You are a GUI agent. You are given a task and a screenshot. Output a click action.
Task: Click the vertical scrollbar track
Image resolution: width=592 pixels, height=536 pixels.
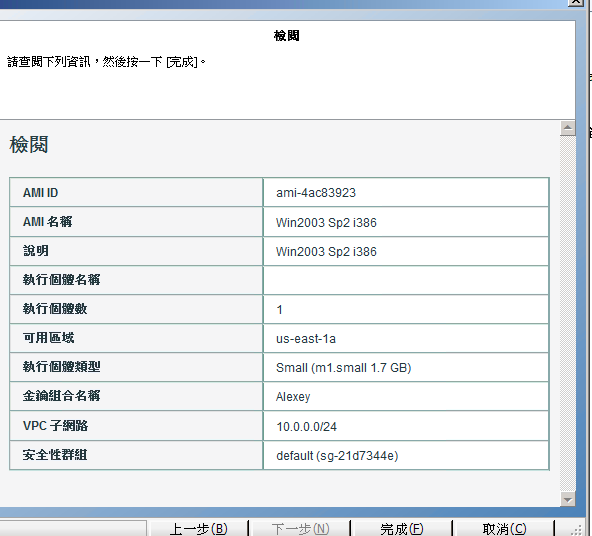[x=567, y=313]
